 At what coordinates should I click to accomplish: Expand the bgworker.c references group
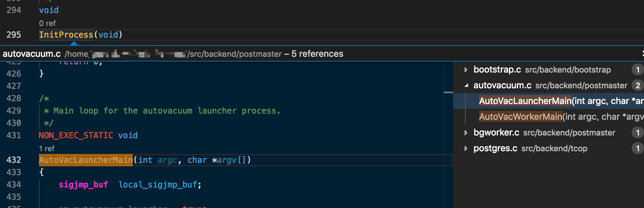[466, 133]
